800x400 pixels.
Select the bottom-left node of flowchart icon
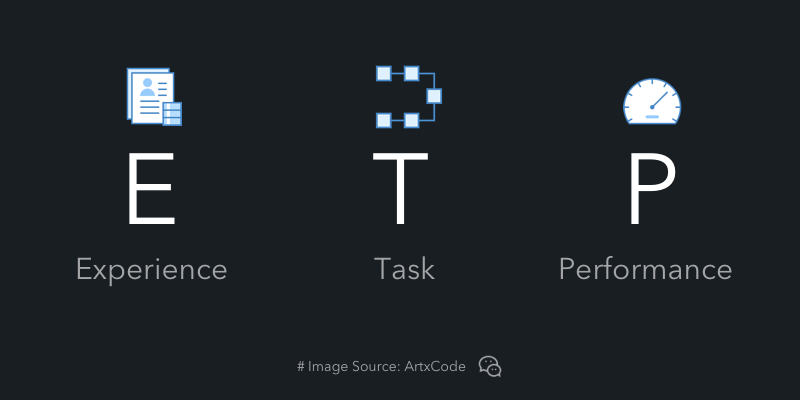pyautogui.click(x=384, y=121)
